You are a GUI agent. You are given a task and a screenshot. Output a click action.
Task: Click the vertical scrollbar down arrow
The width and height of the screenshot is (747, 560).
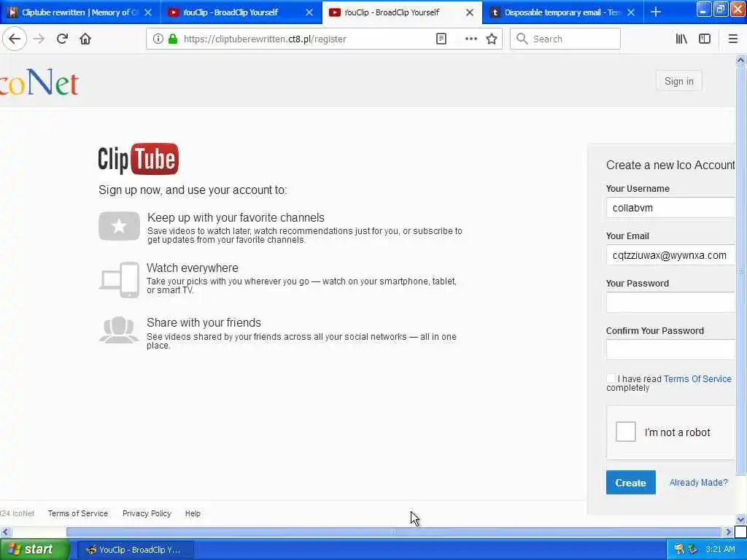740,519
